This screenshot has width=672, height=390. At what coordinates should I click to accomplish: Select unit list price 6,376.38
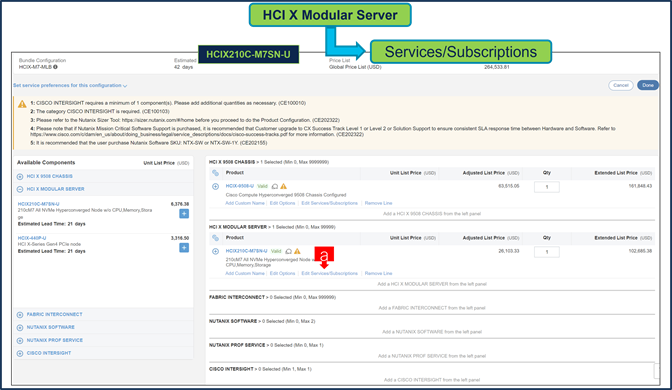pyautogui.click(x=180, y=204)
